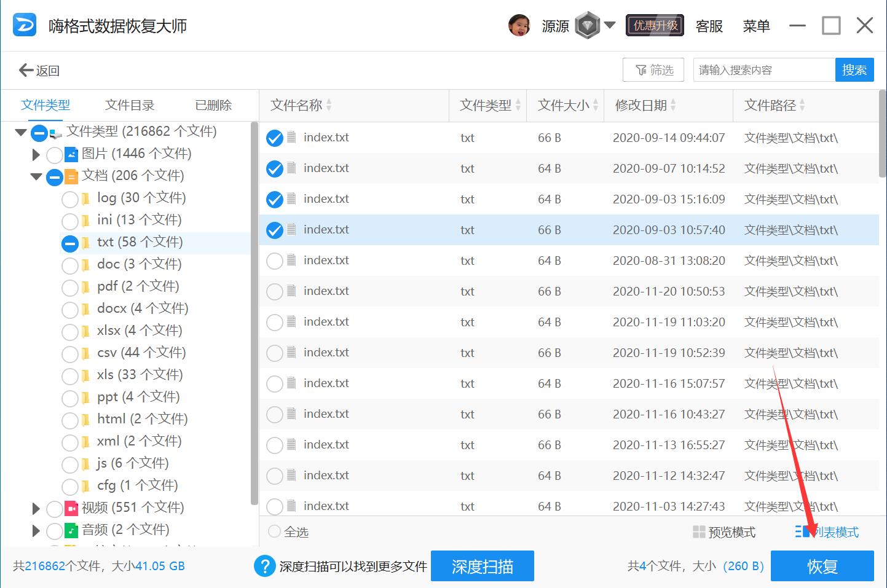Switch to the 已删除 tab
Viewport: 887px width, 588px height.
point(213,105)
